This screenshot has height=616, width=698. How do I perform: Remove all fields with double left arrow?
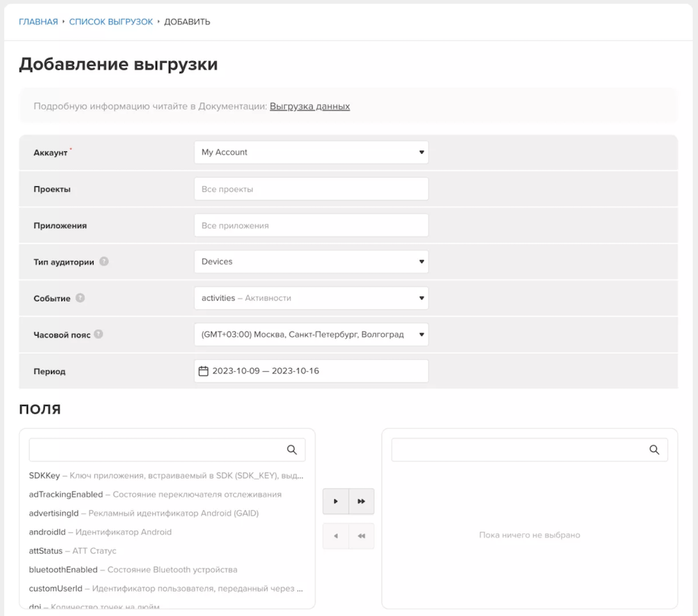pyautogui.click(x=362, y=536)
